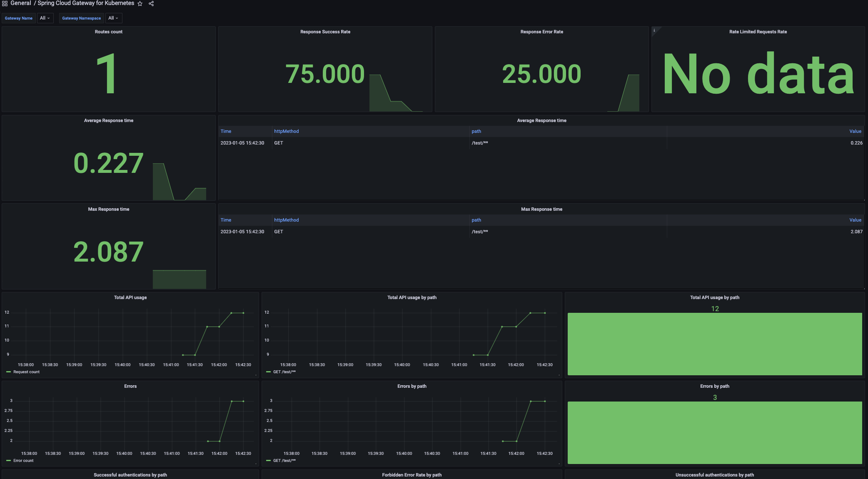Click Gateway Namespace variable label
The width and height of the screenshot is (868, 479).
(82, 18)
